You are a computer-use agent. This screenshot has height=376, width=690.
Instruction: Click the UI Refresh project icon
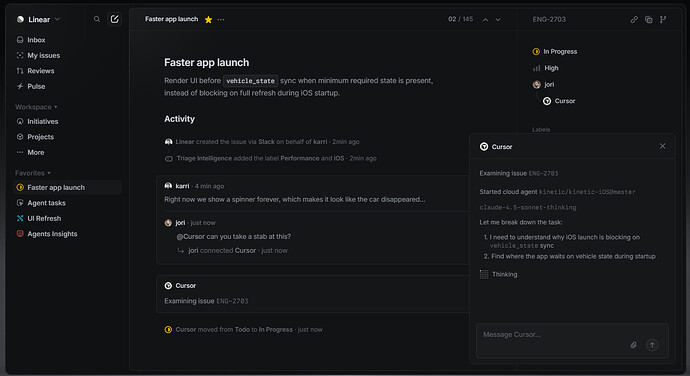click(x=20, y=218)
